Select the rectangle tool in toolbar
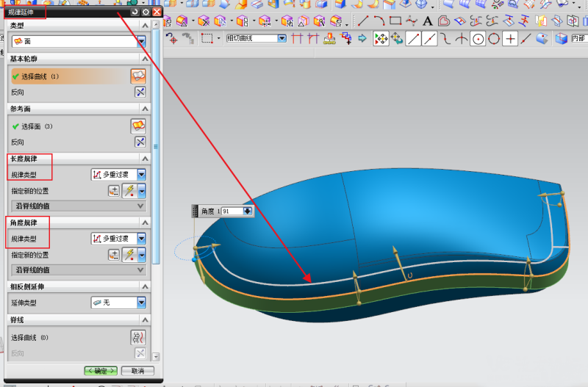 click(395, 21)
